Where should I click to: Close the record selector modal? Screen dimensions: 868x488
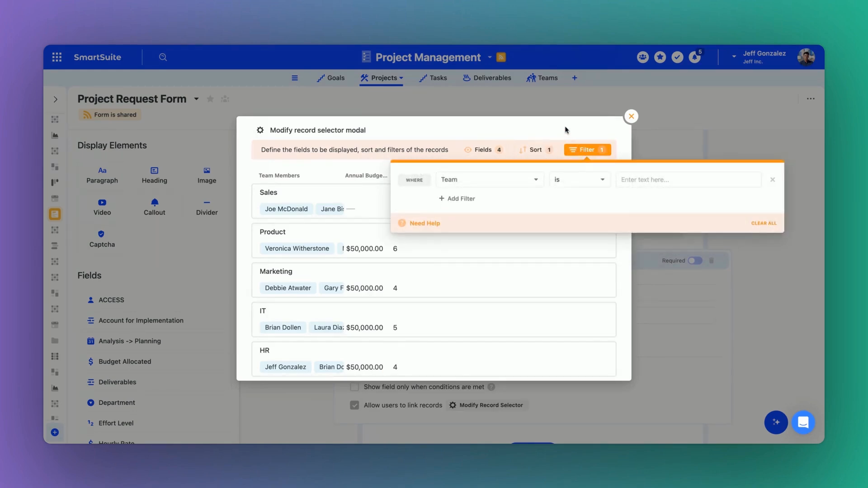click(631, 117)
